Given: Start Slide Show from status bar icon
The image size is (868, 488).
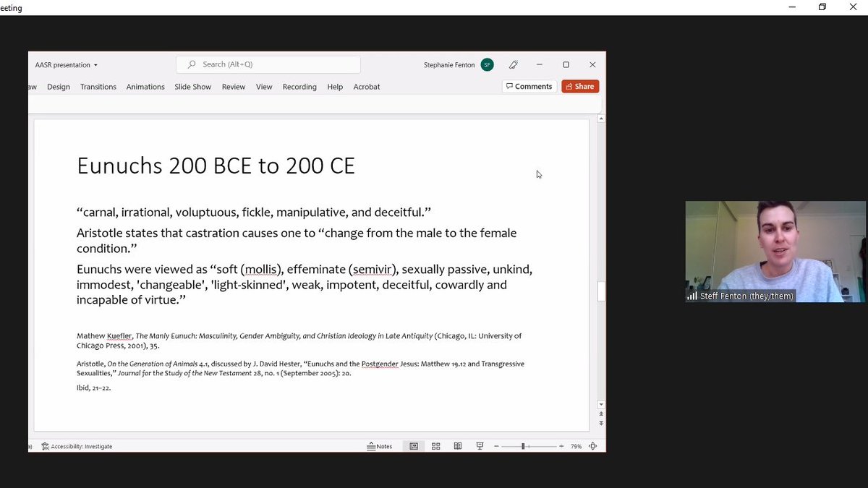Looking at the screenshot, I should (x=480, y=446).
